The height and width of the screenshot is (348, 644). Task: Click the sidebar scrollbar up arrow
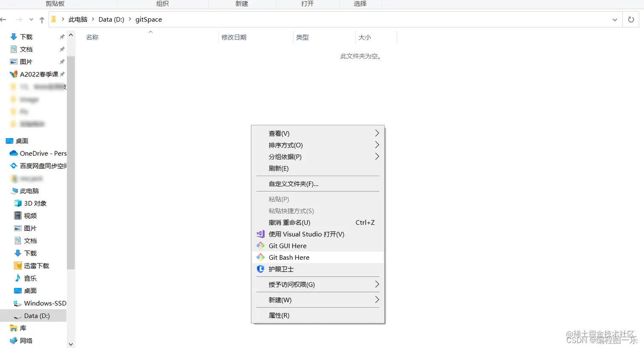tap(71, 35)
